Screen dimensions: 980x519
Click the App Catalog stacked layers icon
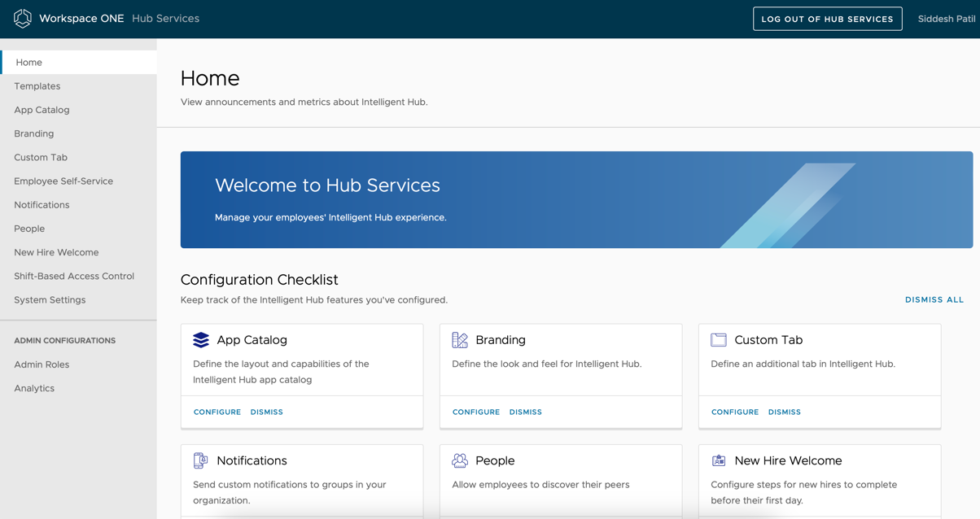click(199, 339)
